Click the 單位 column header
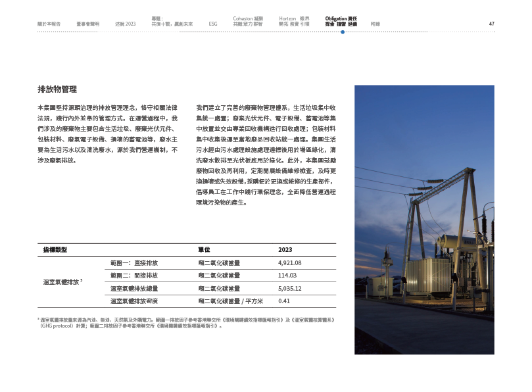This screenshot has width=532, height=392. click(204, 250)
